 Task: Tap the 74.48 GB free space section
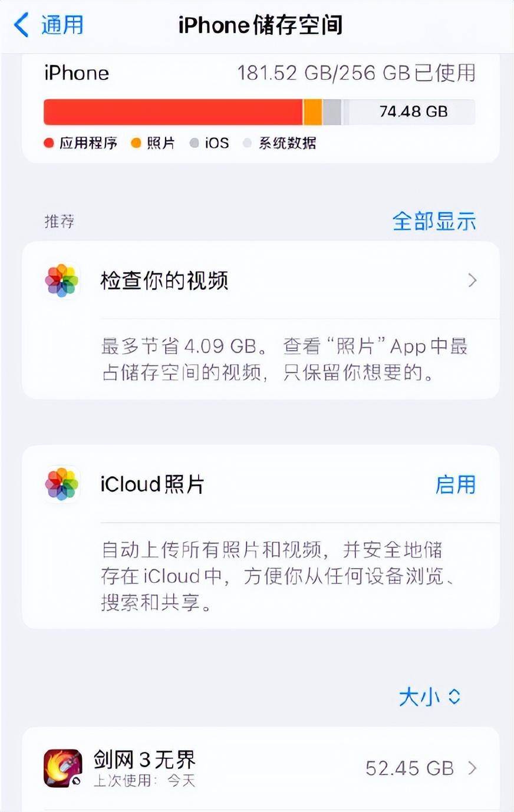tap(413, 112)
